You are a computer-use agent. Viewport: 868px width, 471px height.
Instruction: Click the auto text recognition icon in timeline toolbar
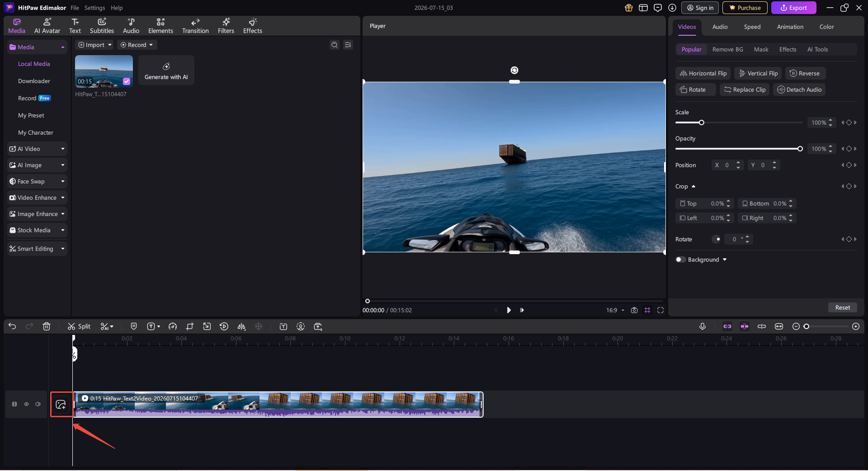tap(283, 326)
